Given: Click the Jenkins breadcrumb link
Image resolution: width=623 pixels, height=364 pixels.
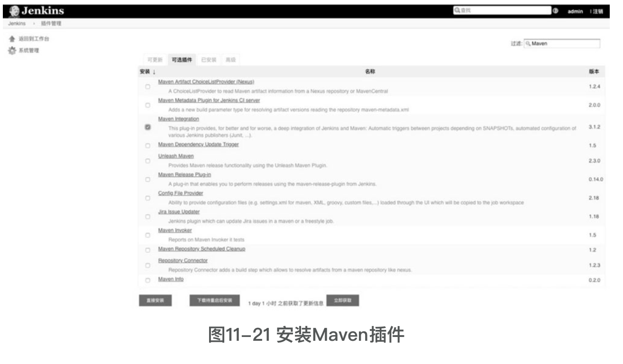Looking at the screenshot, I should pos(16,24).
